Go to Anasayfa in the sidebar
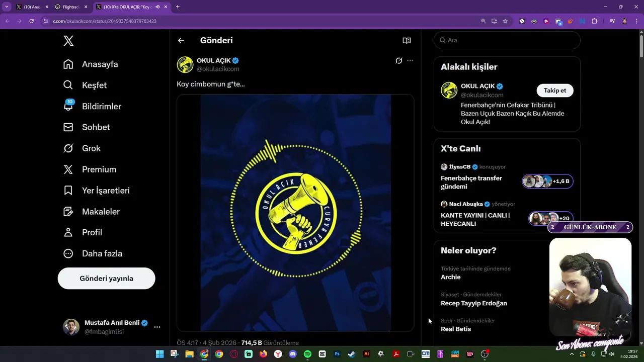 coord(91,64)
